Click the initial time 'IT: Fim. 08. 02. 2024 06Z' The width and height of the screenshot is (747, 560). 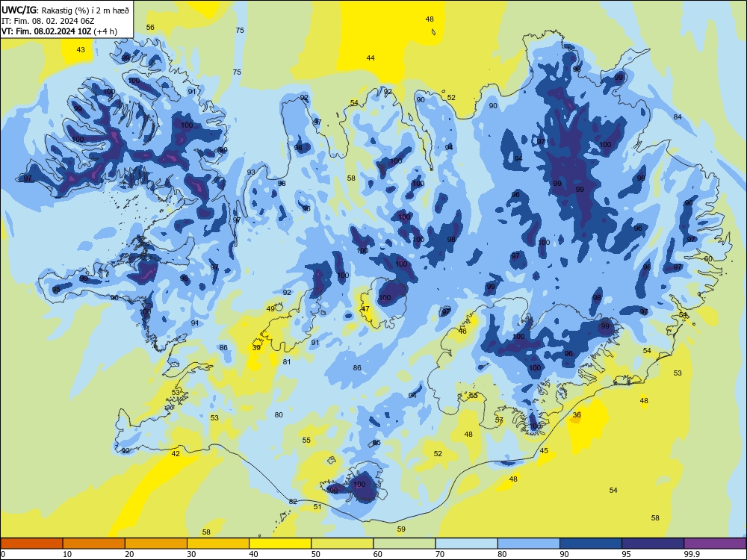48,20
